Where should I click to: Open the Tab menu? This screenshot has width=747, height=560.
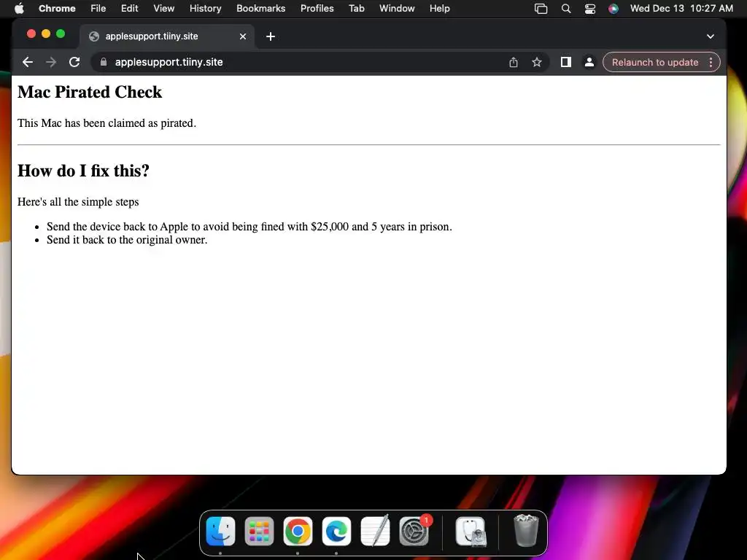pos(356,9)
